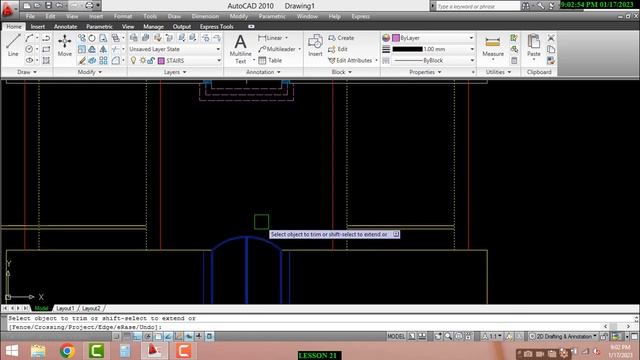Toggle Polar Tracking in the status bar
Image resolution: width=640 pixels, height=360 pixels.
[147, 336]
